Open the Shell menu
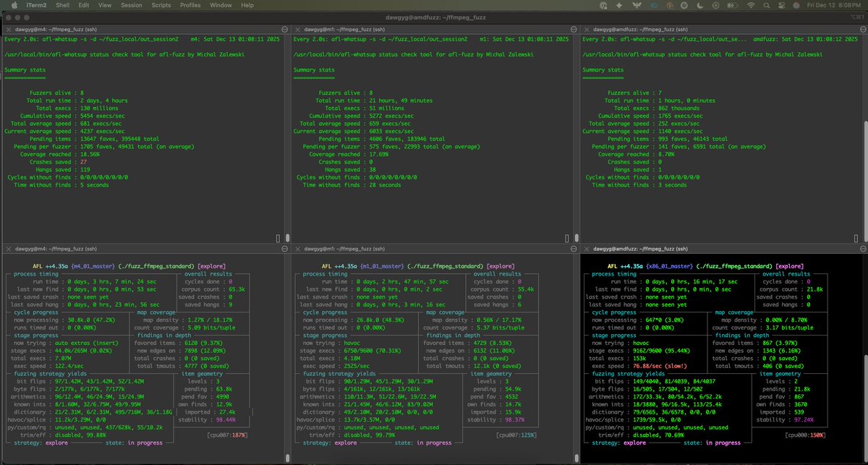Screen dimensions: 868x465 [61, 5]
